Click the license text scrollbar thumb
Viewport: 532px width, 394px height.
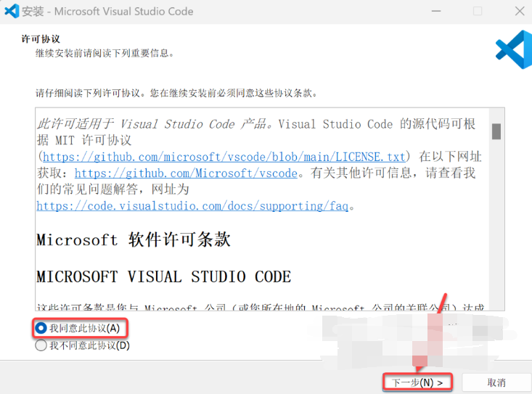[496, 131]
